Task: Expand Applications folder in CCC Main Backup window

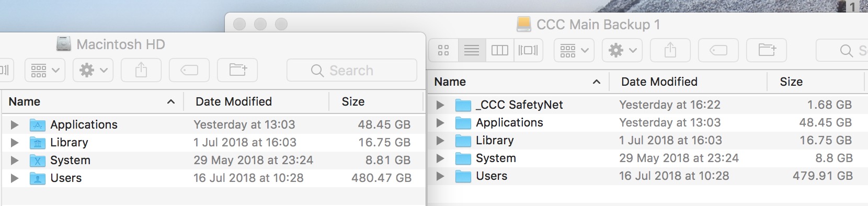Action: coord(440,122)
